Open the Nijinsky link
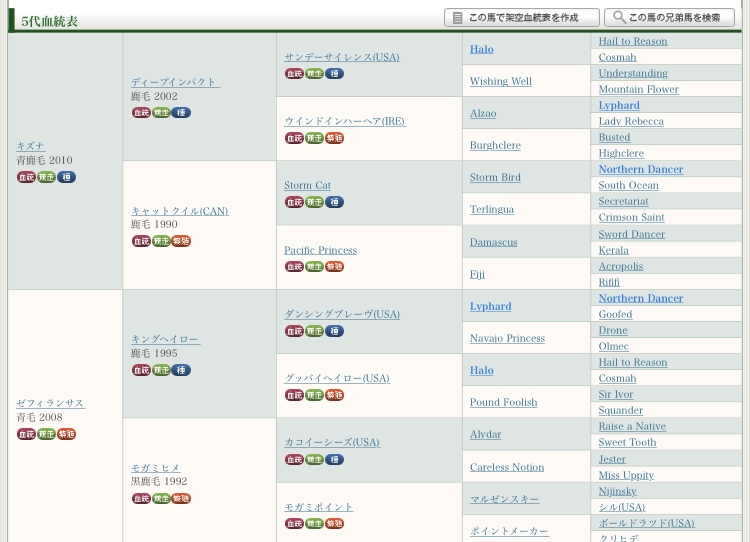 tap(618, 491)
